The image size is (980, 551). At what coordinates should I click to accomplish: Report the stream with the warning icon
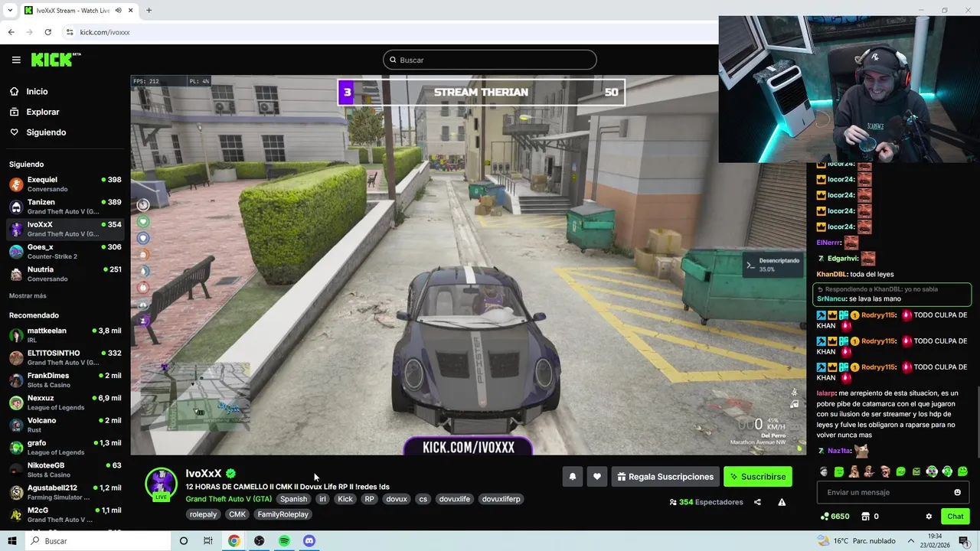tap(782, 502)
